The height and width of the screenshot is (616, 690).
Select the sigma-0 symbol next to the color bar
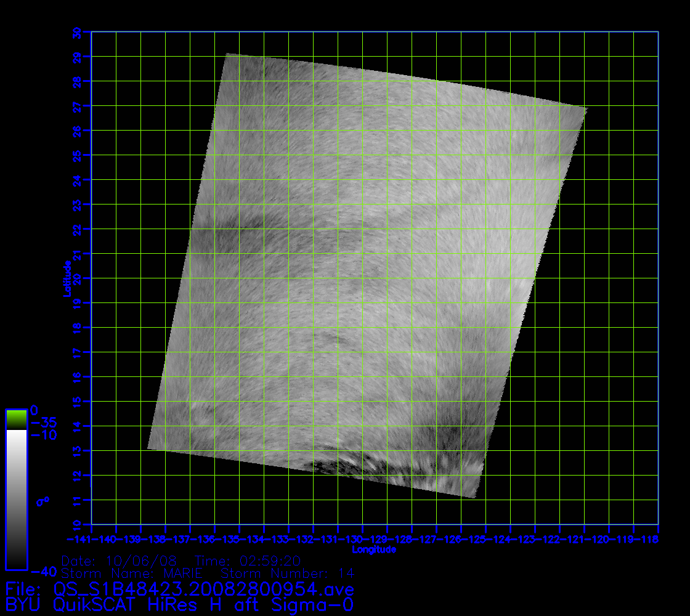tap(43, 501)
